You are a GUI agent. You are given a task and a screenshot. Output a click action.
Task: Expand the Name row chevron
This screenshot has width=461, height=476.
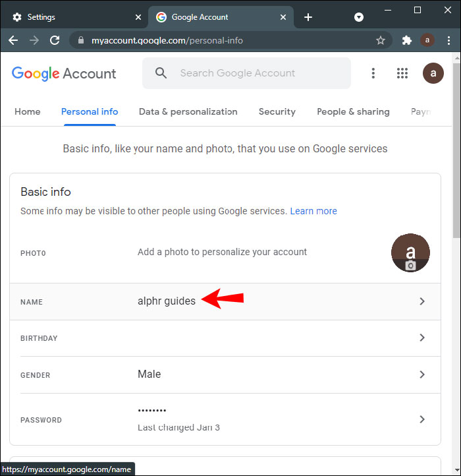click(x=422, y=301)
